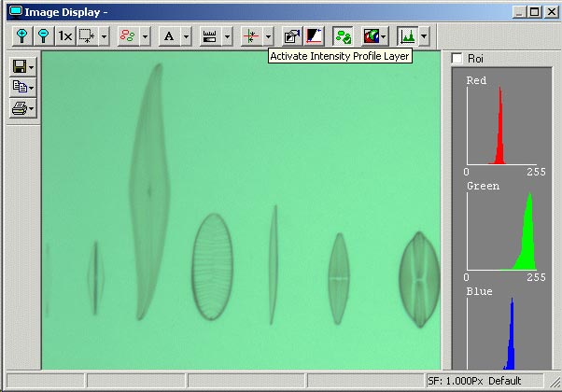Activate the red crosshair measurement tool
562x392 pixels.
[x=251, y=36]
